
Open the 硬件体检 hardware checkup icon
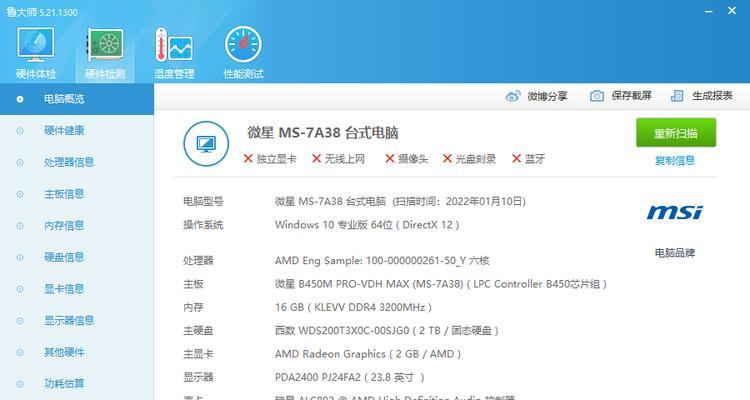pyautogui.click(x=36, y=45)
